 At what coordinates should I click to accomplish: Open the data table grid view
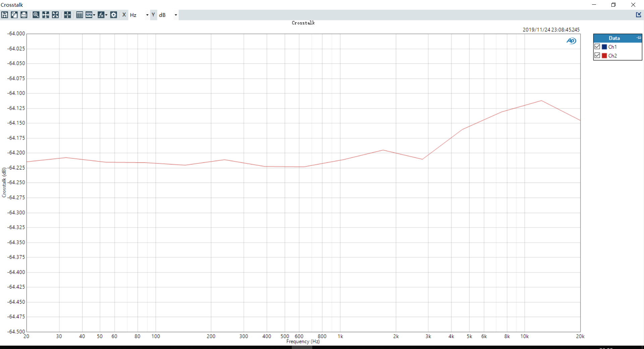click(x=79, y=15)
